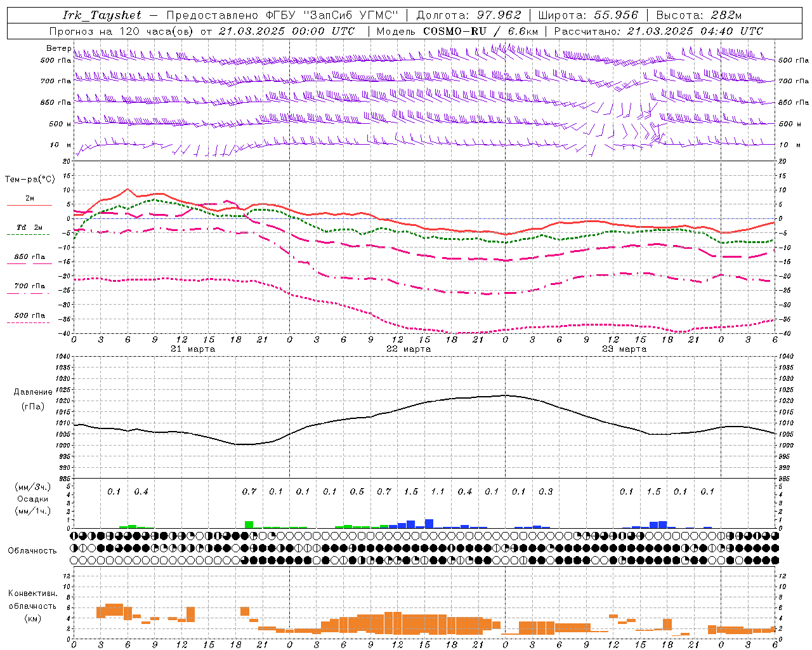812x650 pixels.
Task: Click the Модель COSMO-RU / 6.6км label
Action: [x=457, y=31]
